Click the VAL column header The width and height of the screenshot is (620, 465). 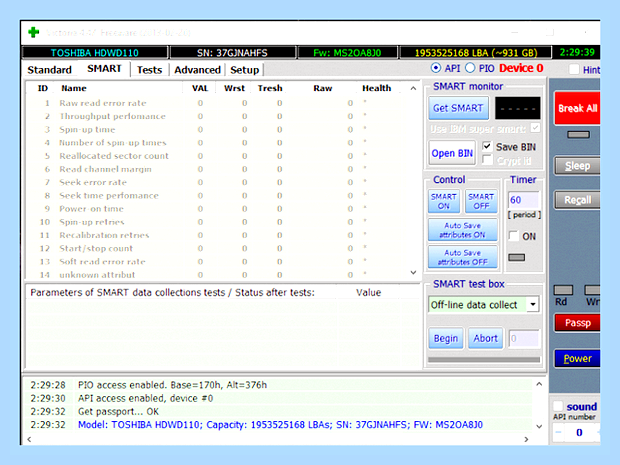pyautogui.click(x=200, y=88)
